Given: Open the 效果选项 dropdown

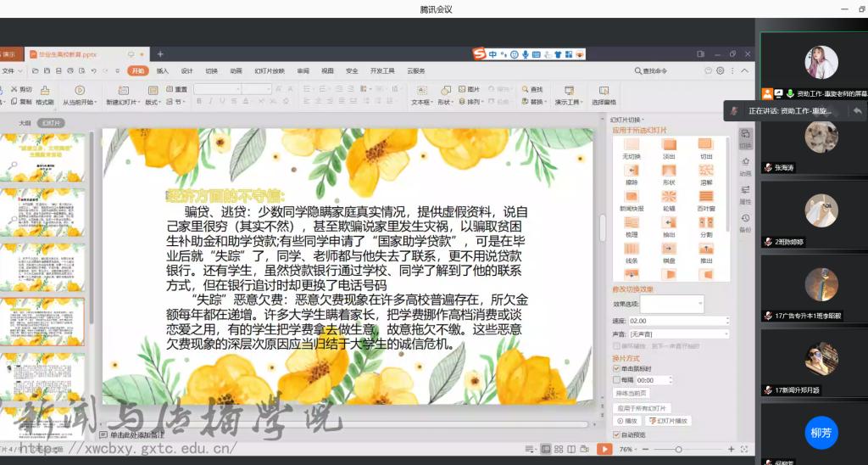Looking at the screenshot, I should click(672, 304).
